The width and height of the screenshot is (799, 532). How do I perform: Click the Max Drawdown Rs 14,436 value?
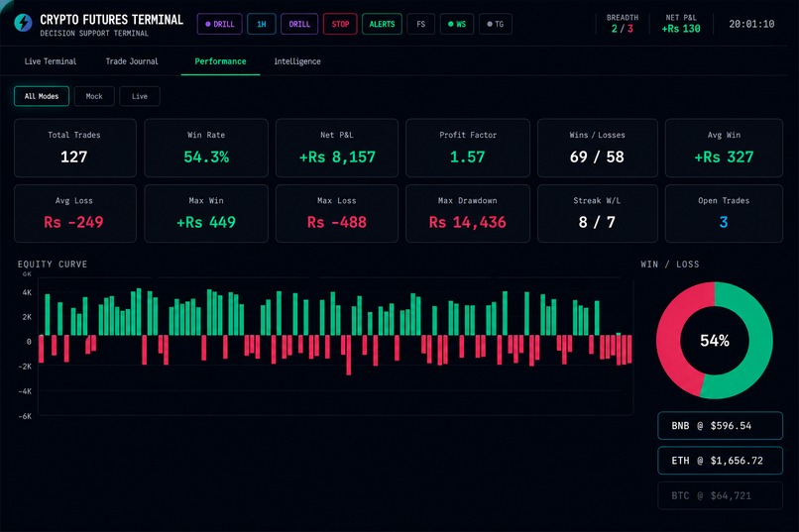[467, 223]
